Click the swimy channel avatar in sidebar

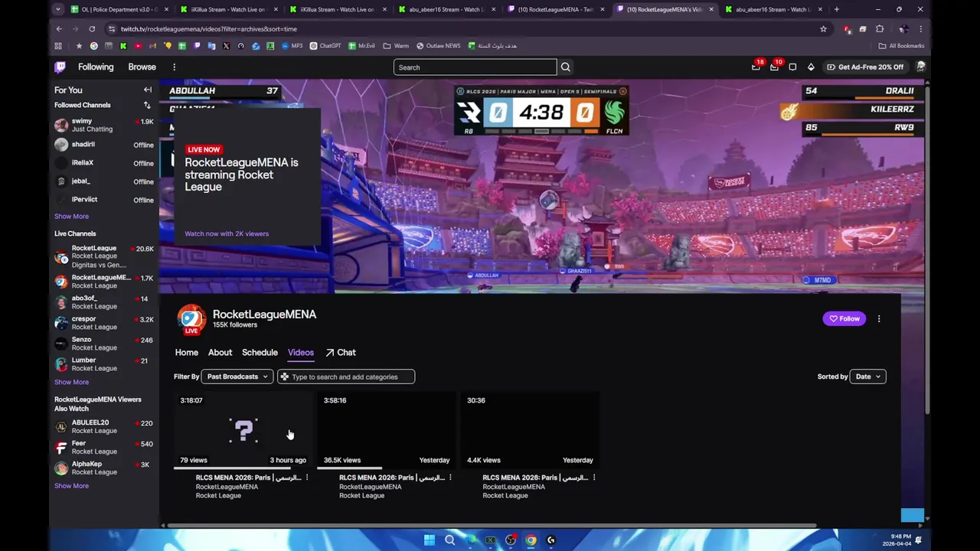(61, 125)
